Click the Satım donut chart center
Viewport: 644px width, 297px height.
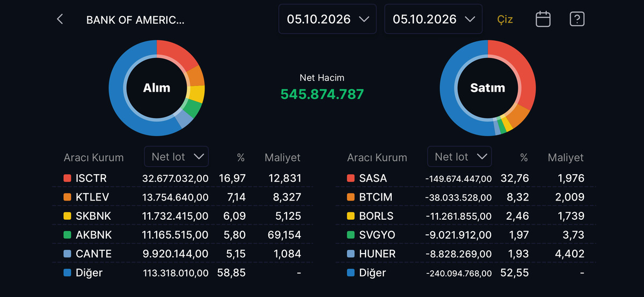(488, 87)
